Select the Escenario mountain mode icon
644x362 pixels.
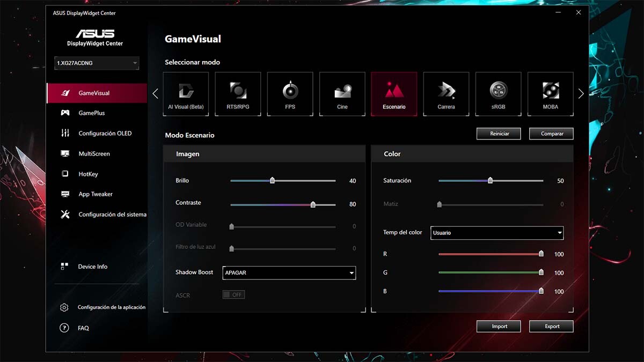(x=394, y=94)
